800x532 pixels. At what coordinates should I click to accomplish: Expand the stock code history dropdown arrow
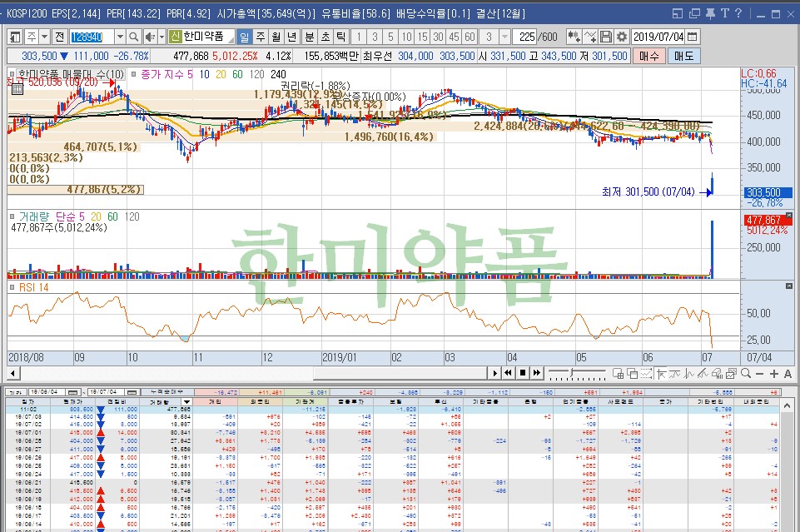120,37
